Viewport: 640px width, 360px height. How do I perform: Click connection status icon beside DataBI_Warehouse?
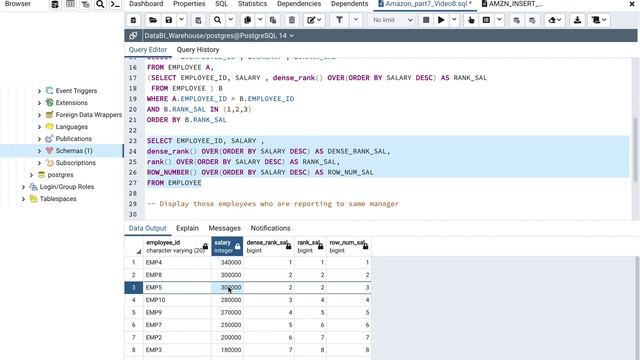point(133,36)
